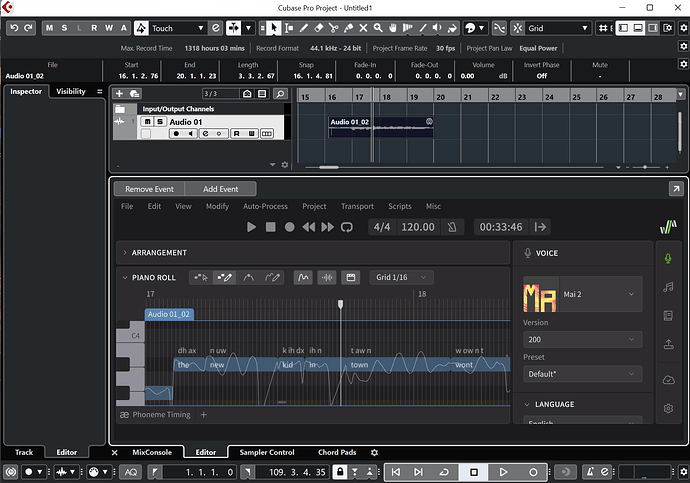Viewport: 690px width, 483px height.
Task: Open the Touch automation mode dropdown
Action: point(177,28)
